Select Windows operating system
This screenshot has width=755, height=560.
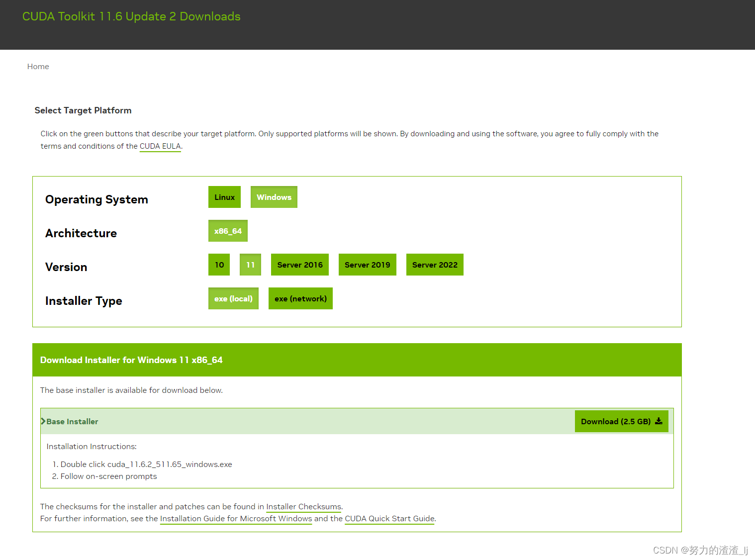(274, 197)
